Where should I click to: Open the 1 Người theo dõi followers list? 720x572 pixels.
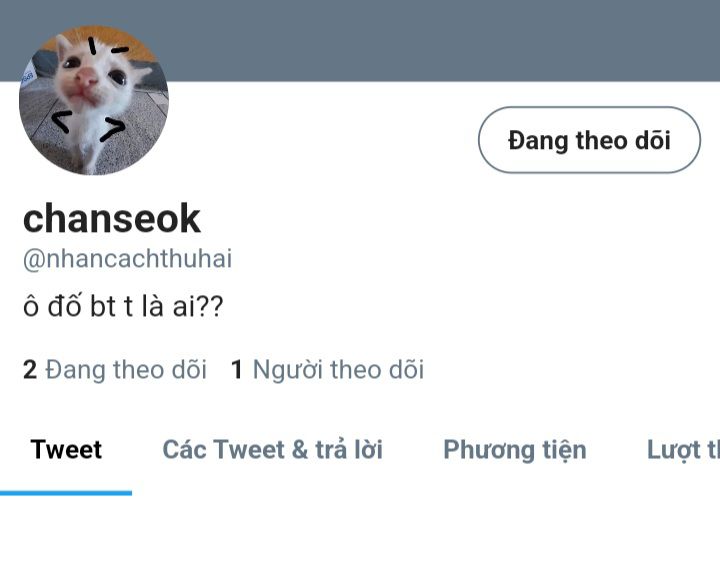click(x=327, y=370)
